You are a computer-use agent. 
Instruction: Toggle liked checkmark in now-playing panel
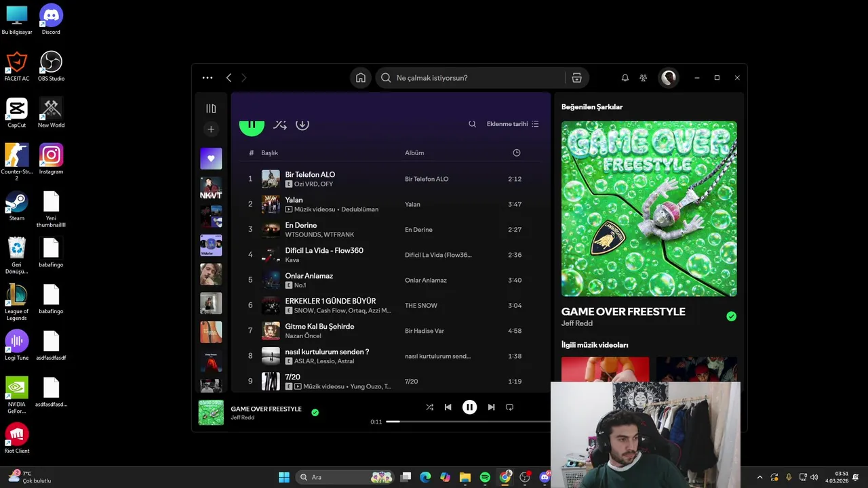(x=731, y=317)
